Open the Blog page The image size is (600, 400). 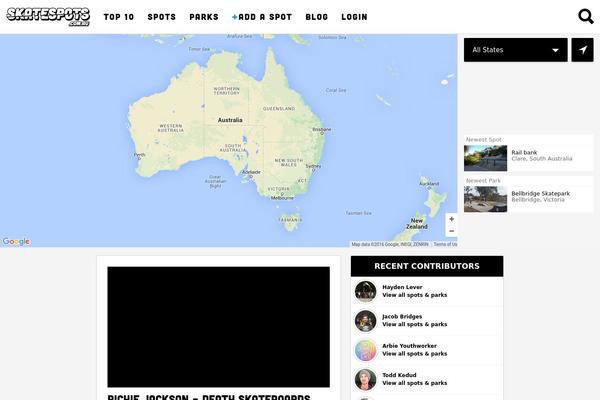click(316, 17)
